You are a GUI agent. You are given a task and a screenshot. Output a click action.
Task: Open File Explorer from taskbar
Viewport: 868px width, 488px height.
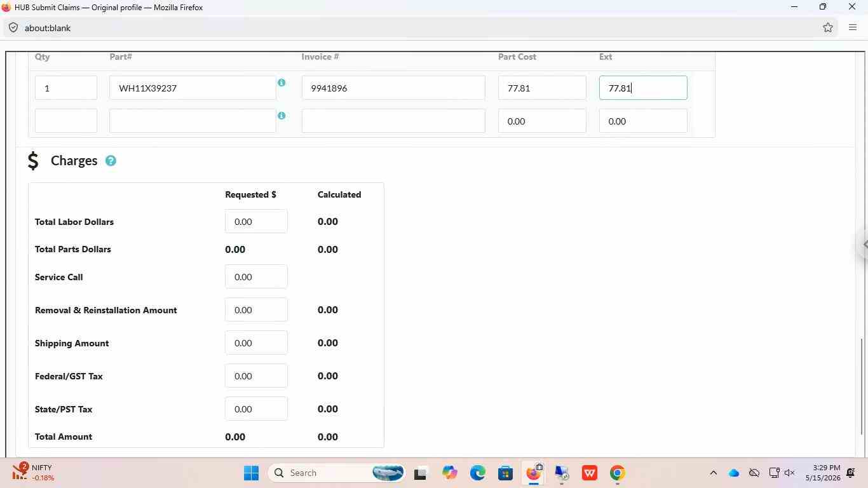coord(420,473)
